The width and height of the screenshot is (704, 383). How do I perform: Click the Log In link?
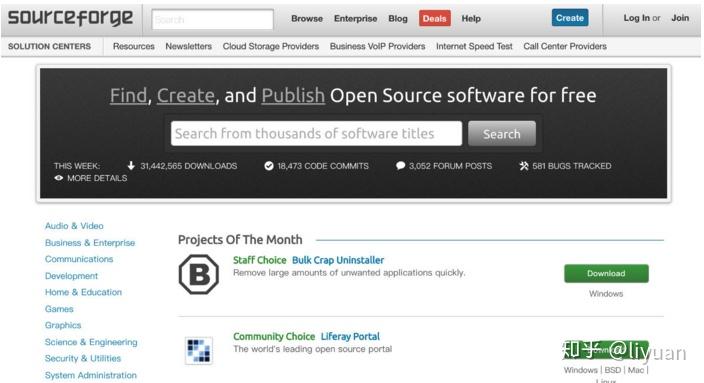coord(636,18)
